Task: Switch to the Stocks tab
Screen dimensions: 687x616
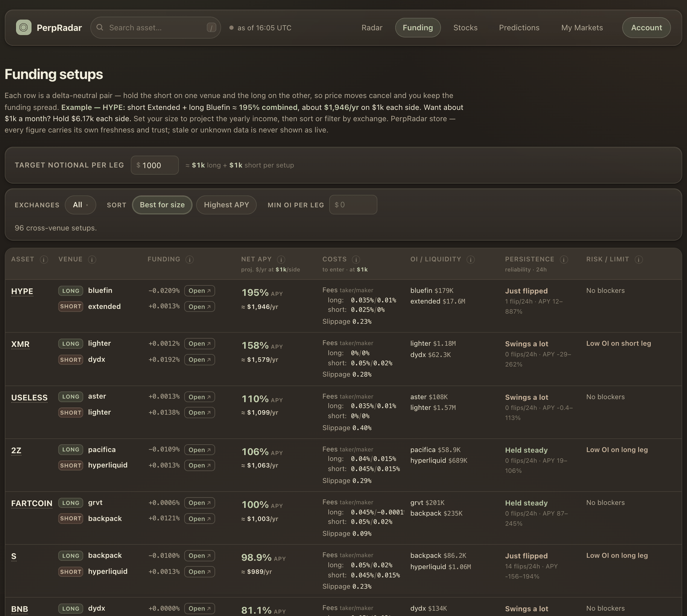Action: click(x=465, y=28)
